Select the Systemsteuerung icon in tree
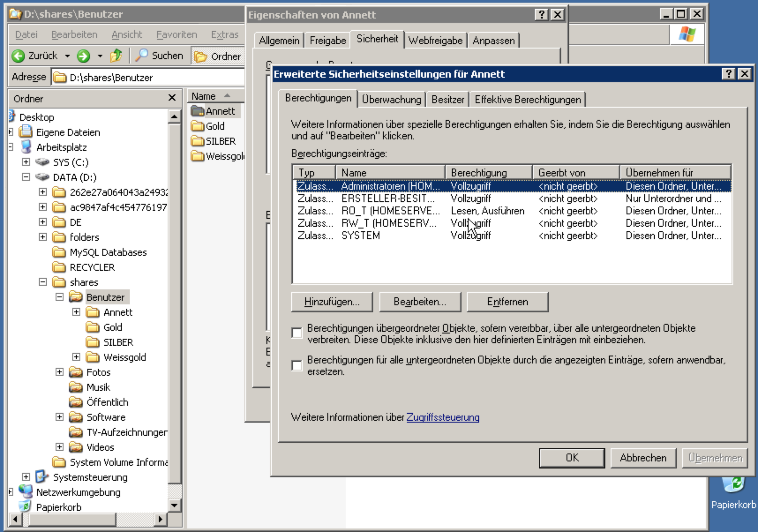 [42, 477]
